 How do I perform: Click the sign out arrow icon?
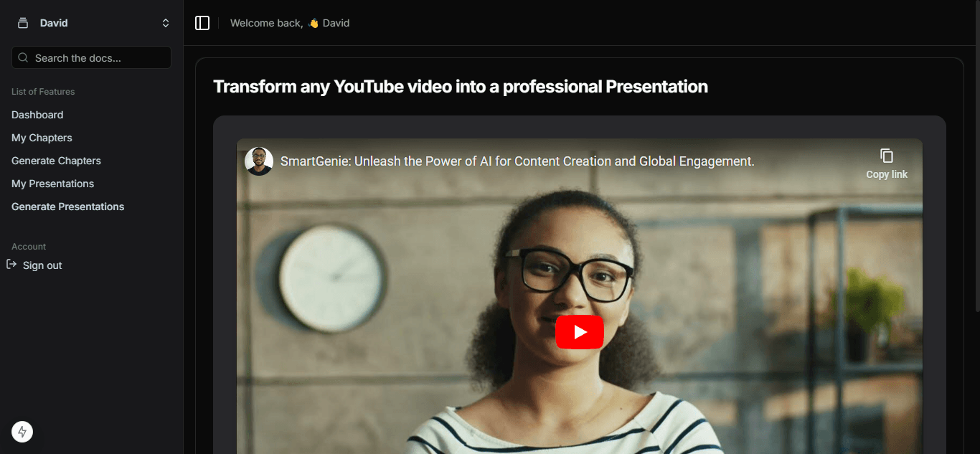point(11,265)
